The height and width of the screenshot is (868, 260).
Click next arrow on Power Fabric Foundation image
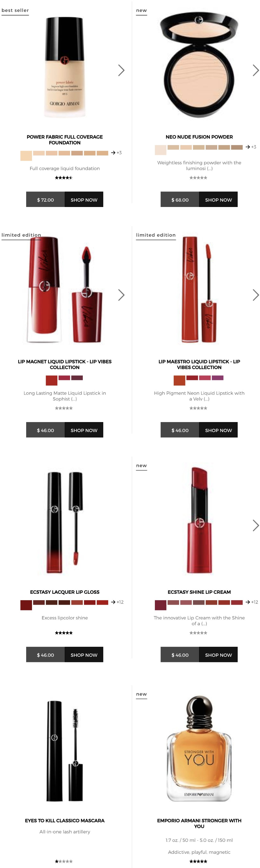click(x=121, y=70)
